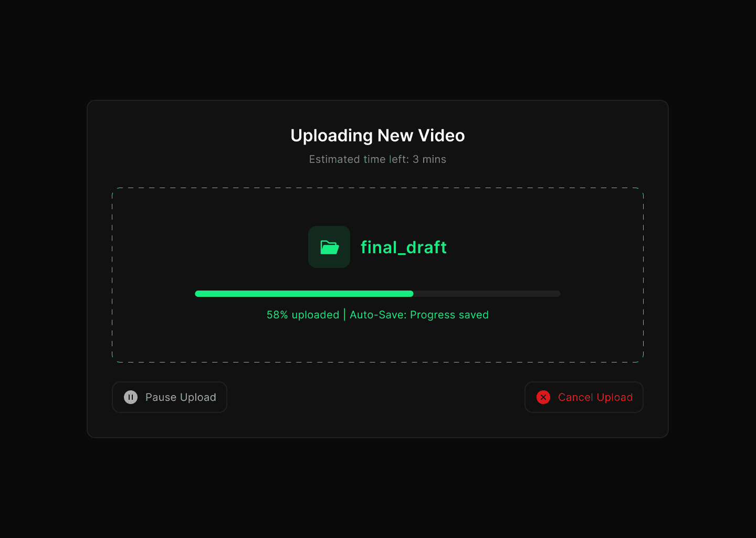Viewport: 756px width, 538px height.
Task: Click the Uploading New Video heading
Action: point(377,136)
